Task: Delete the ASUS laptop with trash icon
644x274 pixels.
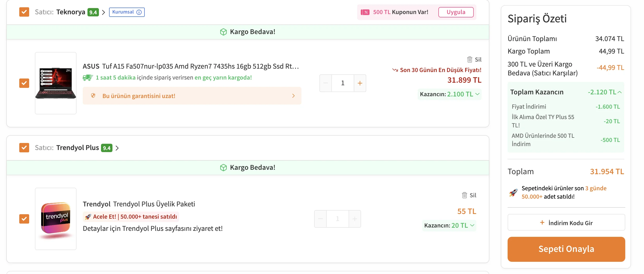Action: 470,60
